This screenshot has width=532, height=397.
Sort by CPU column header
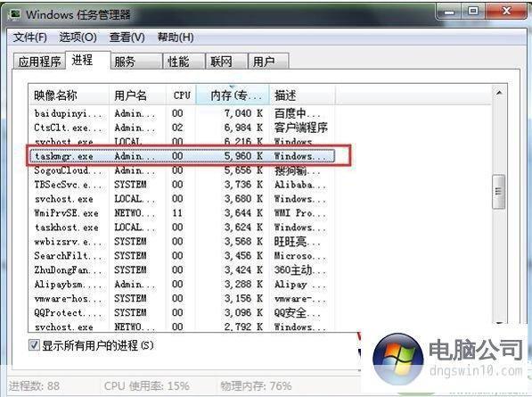[x=181, y=95]
